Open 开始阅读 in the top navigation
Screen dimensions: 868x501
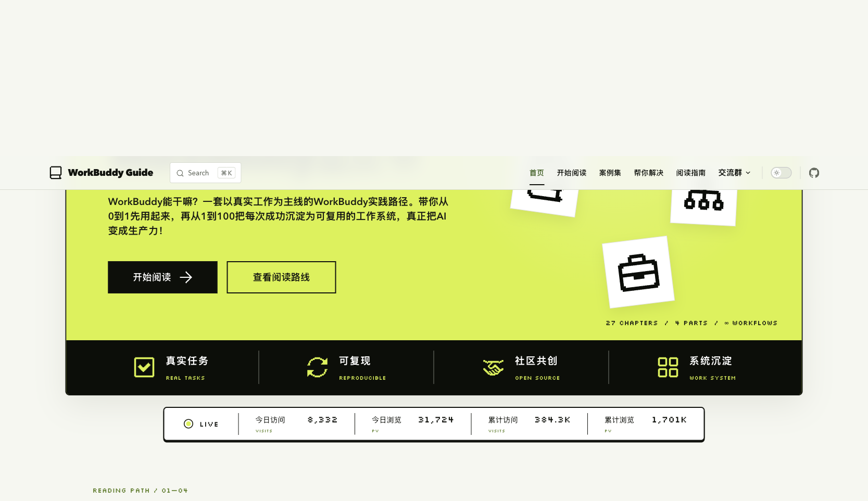[572, 173]
